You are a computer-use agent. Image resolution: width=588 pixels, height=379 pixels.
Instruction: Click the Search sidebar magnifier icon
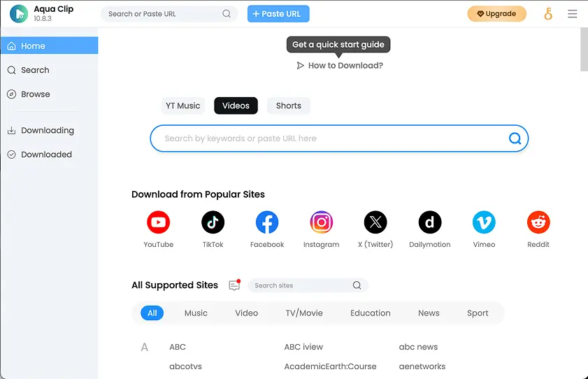[x=12, y=70]
